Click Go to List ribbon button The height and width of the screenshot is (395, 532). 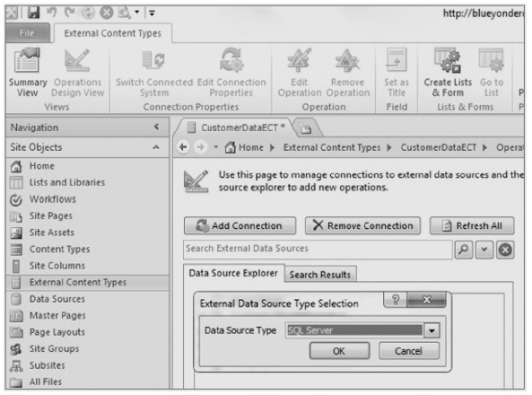pyautogui.click(x=492, y=73)
